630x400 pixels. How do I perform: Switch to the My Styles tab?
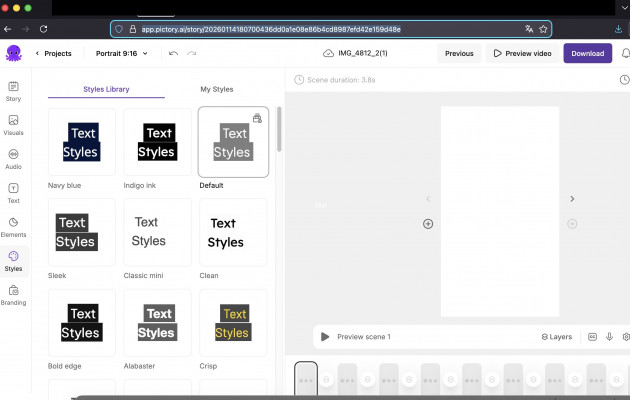pos(217,89)
